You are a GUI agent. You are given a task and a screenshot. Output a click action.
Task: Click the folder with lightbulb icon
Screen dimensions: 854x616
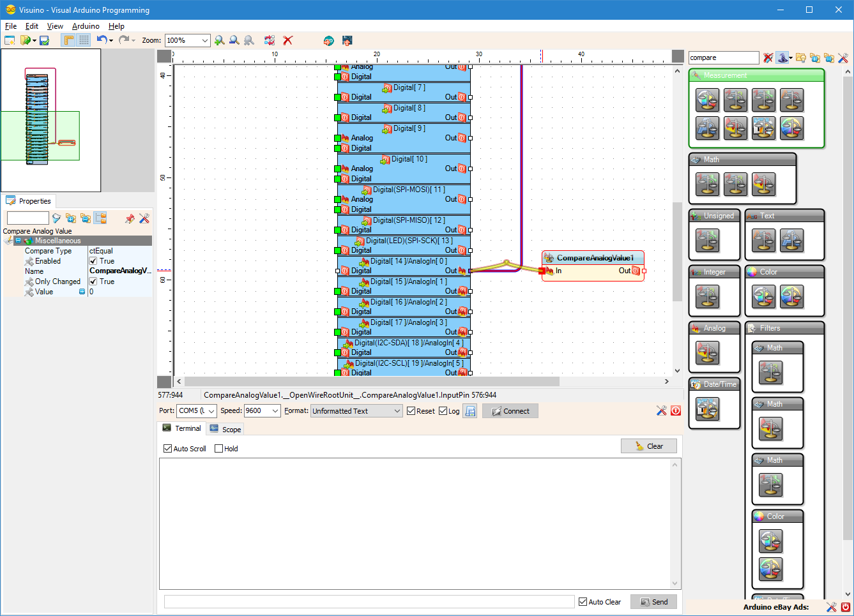[x=800, y=57]
